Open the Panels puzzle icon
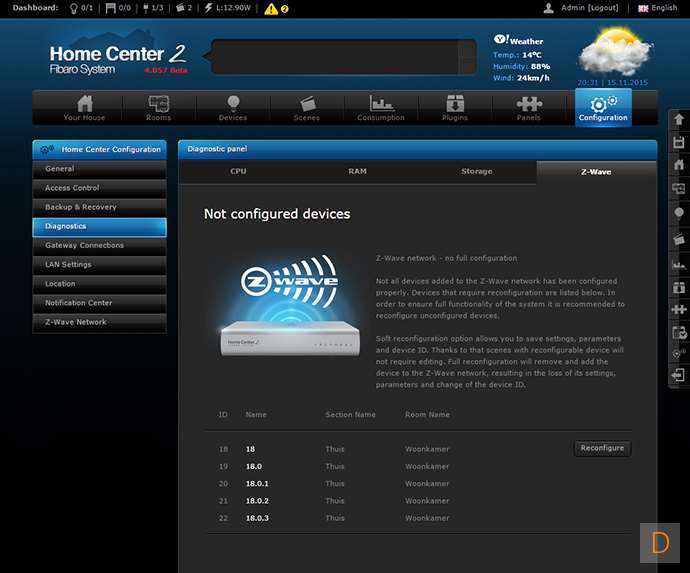690x573 pixels. [x=529, y=108]
